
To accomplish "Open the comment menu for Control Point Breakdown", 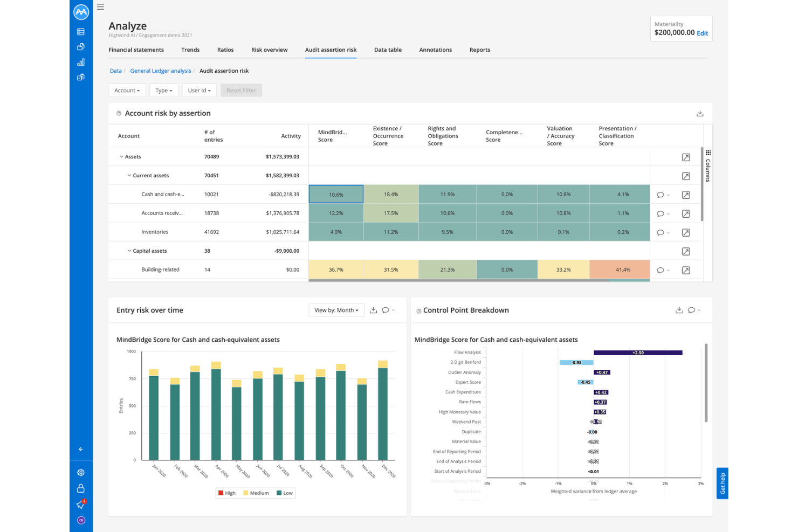I will (x=694, y=310).
